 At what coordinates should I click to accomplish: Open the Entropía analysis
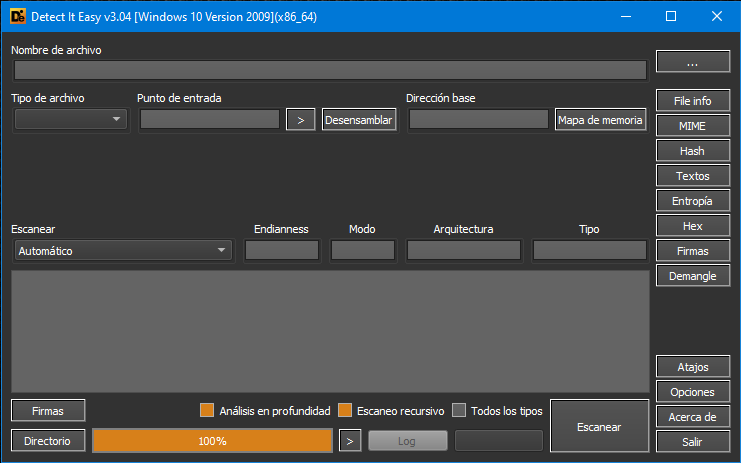point(693,201)
